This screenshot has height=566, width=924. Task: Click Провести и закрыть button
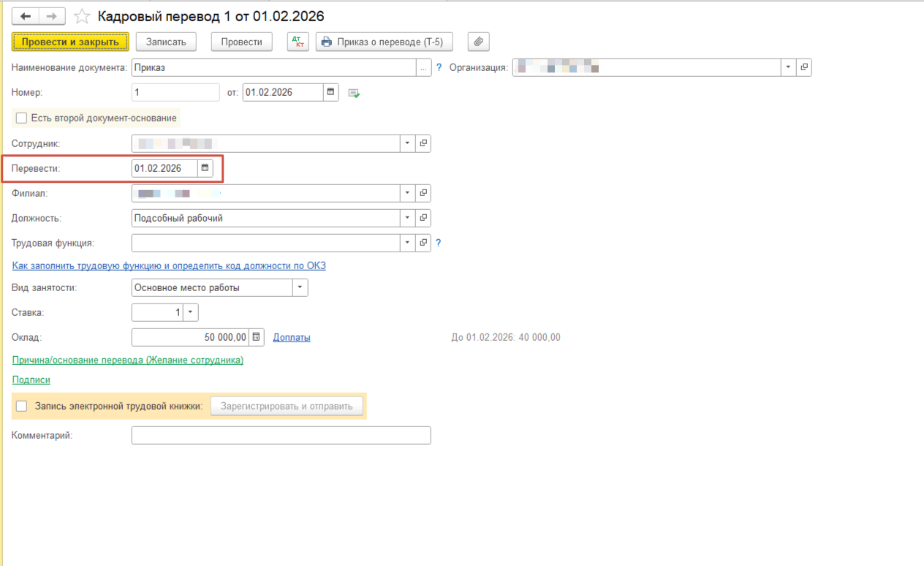pos(70,42)
